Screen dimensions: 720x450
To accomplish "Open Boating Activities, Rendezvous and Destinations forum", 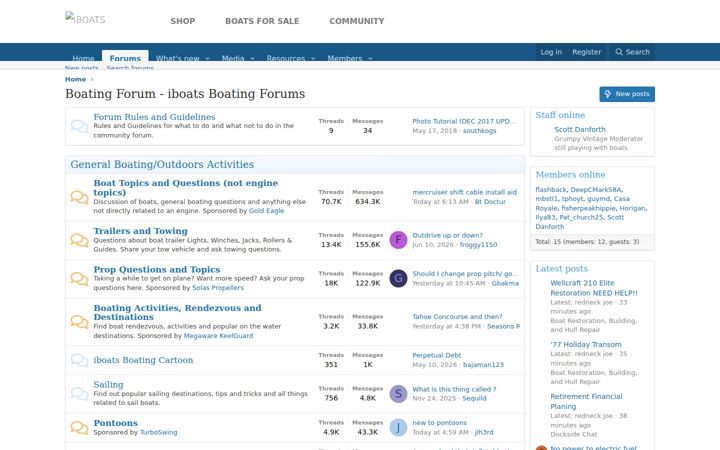I will [x=177, y=312].
